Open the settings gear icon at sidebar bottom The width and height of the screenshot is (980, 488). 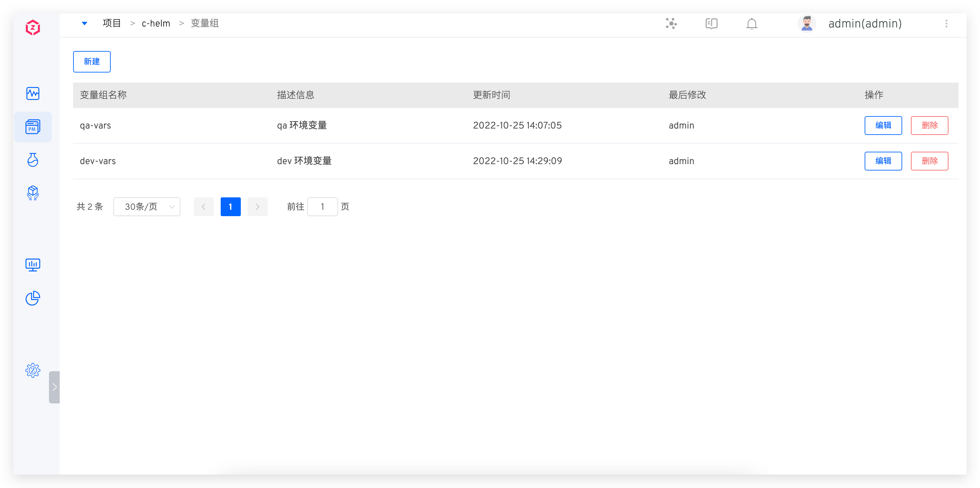tap(33, 370)
